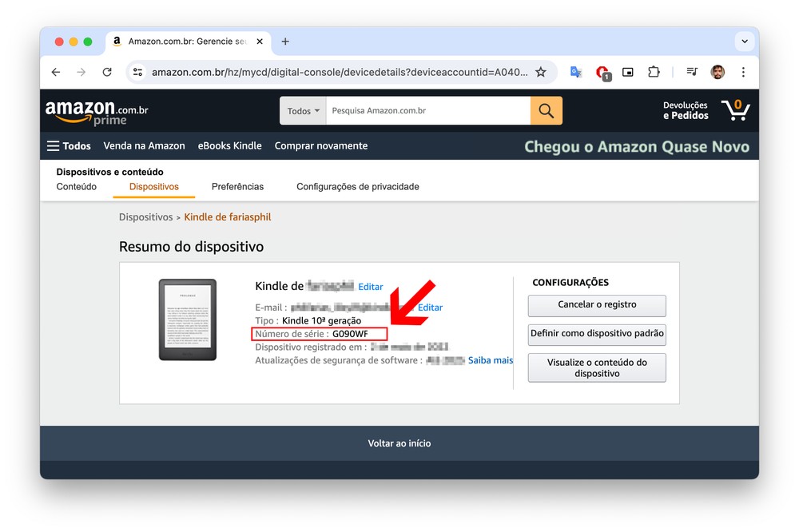Reload the page with the refresh icon
This screenshot has width=799, height=532.
click(107, 73)
